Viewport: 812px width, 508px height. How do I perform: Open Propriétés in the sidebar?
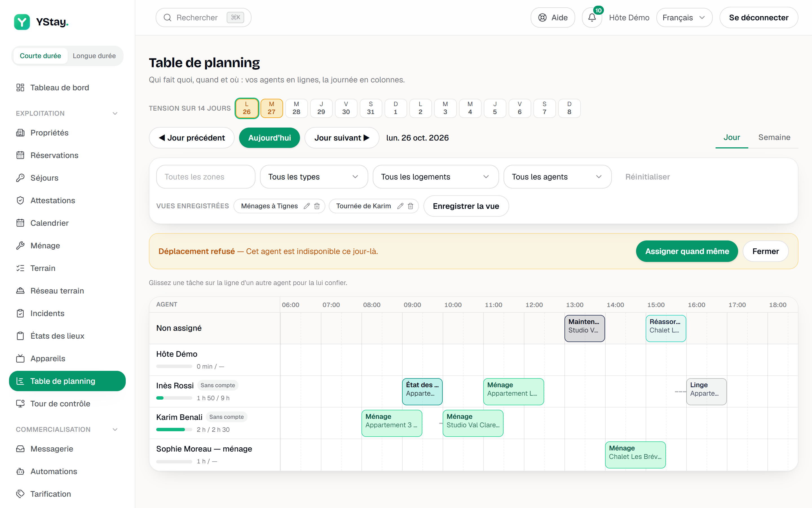pos(67,133)
